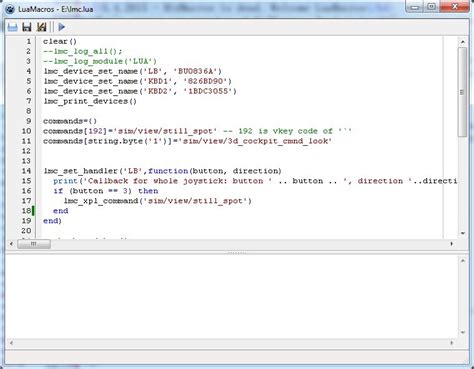Image resolution: width=474 pixels, height=369 pixels.
Task: Click inside the empty output log pane
Action: pos(231,297)
